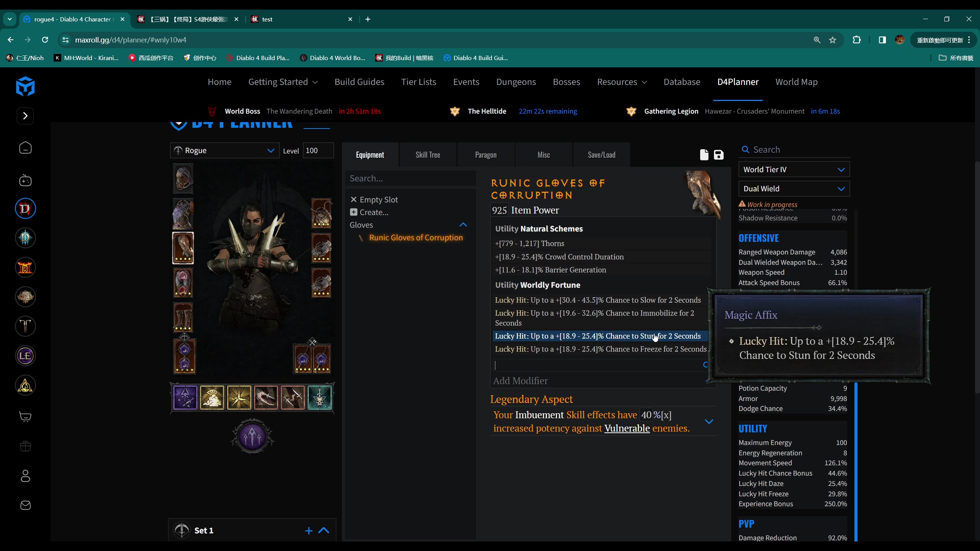Open the Home icon in the left sidebar
This screenshot has width=980, height=551.
coord(25,148)
